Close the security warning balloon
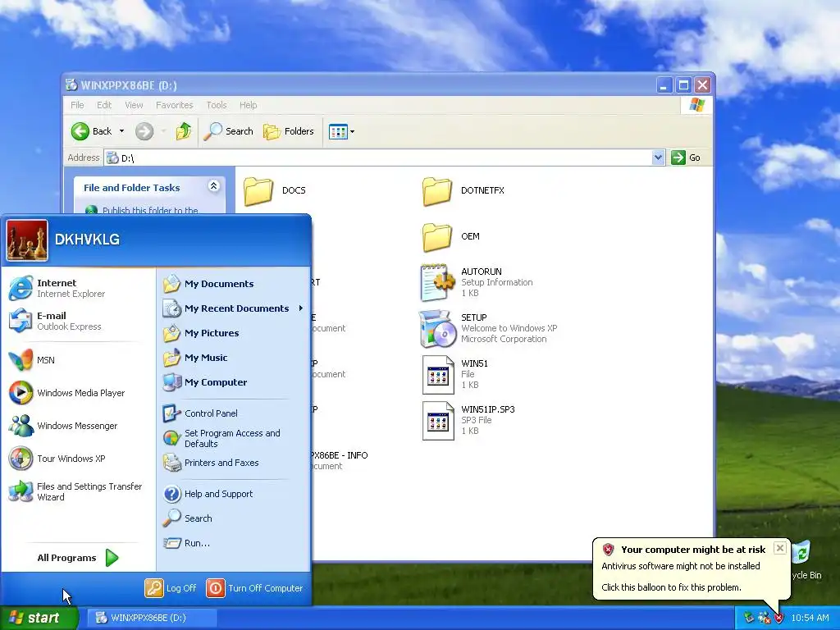Viewport: 840px width, 630px height. 780,548
